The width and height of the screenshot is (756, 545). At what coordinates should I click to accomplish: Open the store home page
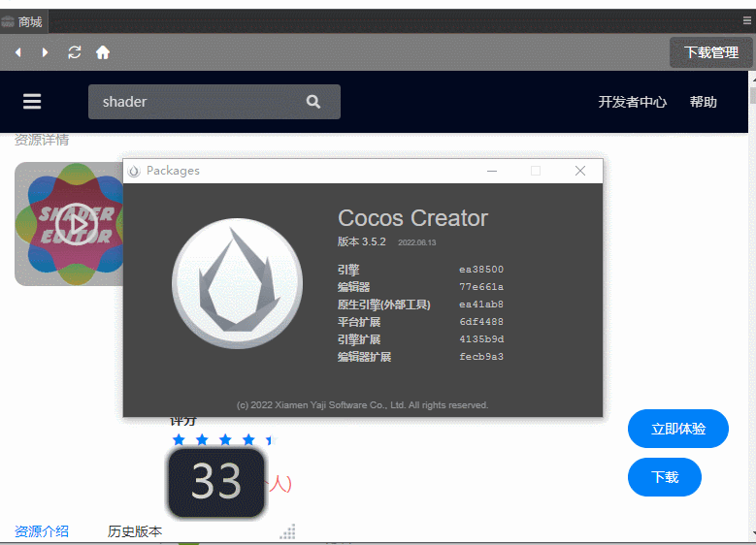[x=103, y=52]
